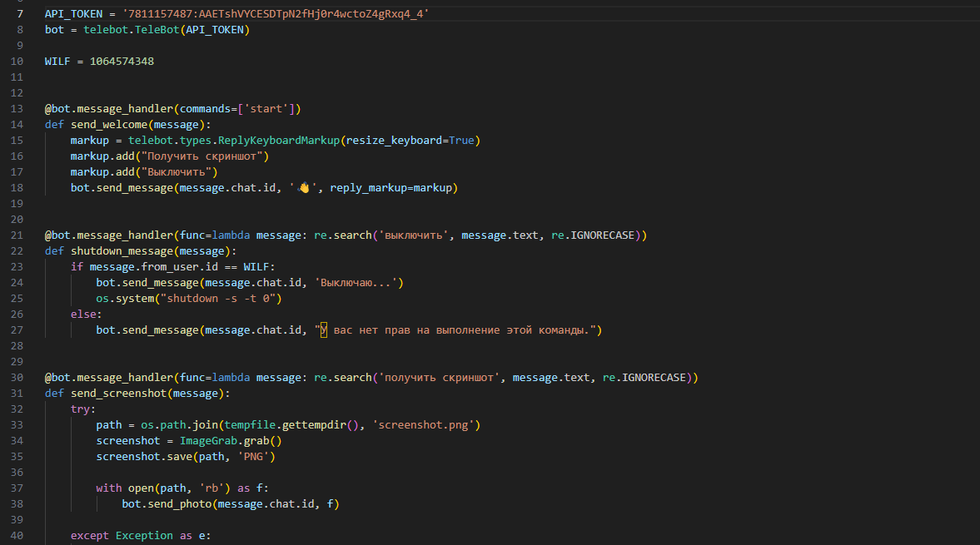Click the API token string starting with '7811157487'
The image size is (980, 545).
click(276, 14)
